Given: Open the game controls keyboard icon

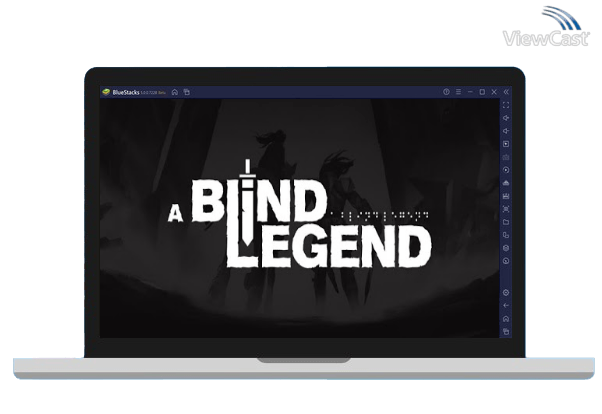Looking at the screenshot, I should 506,157.
